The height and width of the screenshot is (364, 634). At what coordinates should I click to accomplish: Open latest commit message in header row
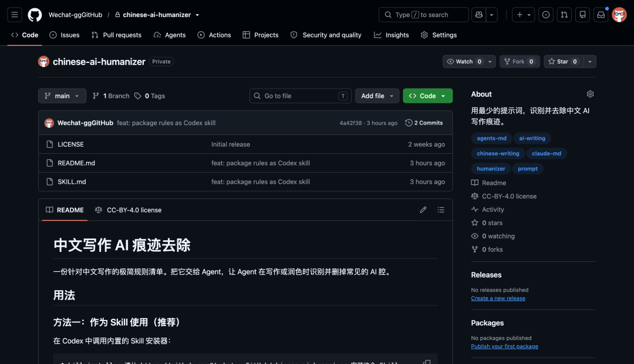coord(166,123)
